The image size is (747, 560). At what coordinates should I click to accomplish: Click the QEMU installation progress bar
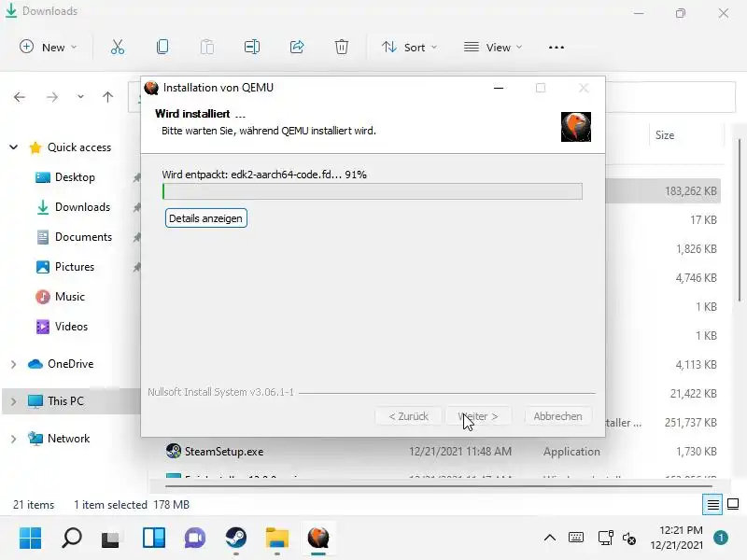pyautogui.click(x=372, y=191)
